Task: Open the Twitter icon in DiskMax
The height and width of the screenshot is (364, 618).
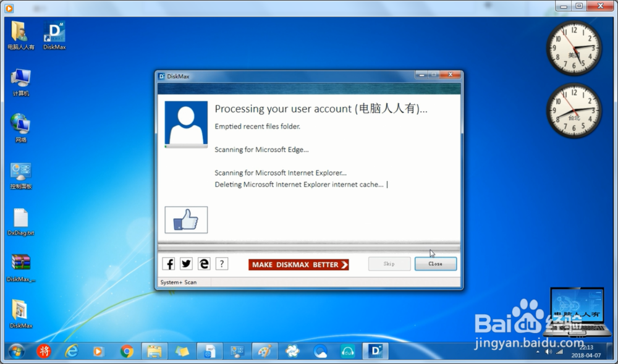Action: (187, 264)
